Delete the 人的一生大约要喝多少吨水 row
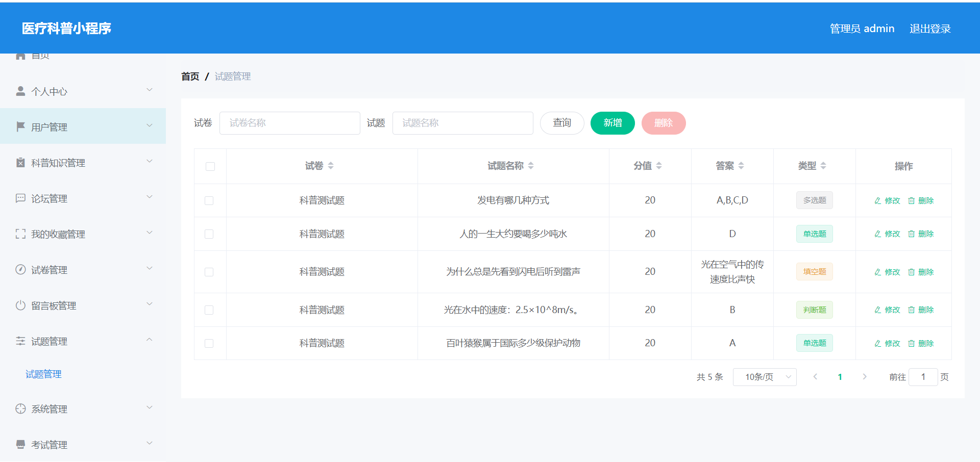The image size is (980, 462). click(x=921, y=234)
